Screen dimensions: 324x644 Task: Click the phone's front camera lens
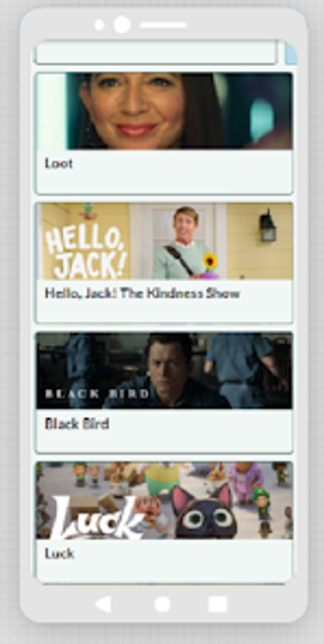pyautogui.click(x=122, y=24)
